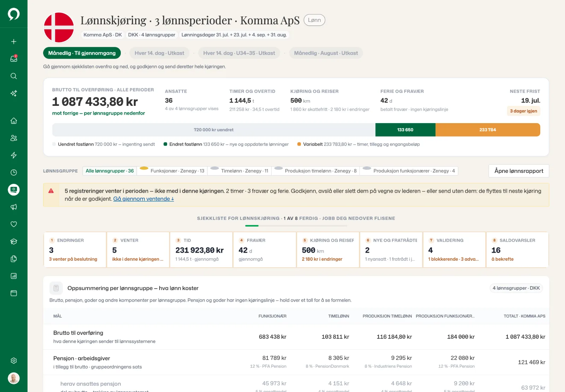Image resolution: width=565 pixels, height=392 pixels.
Task: Open the inbox icon with notification badge
Action: (14, 59)
